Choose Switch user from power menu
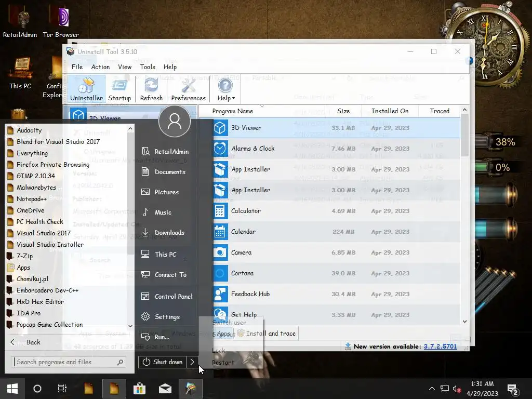This screenshot has height=399, width=532. [x=229, y=322]
